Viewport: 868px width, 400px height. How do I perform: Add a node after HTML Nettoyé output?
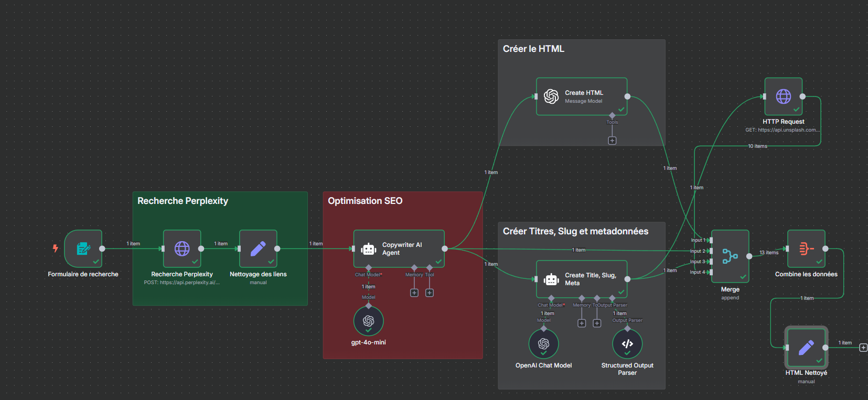863,348
